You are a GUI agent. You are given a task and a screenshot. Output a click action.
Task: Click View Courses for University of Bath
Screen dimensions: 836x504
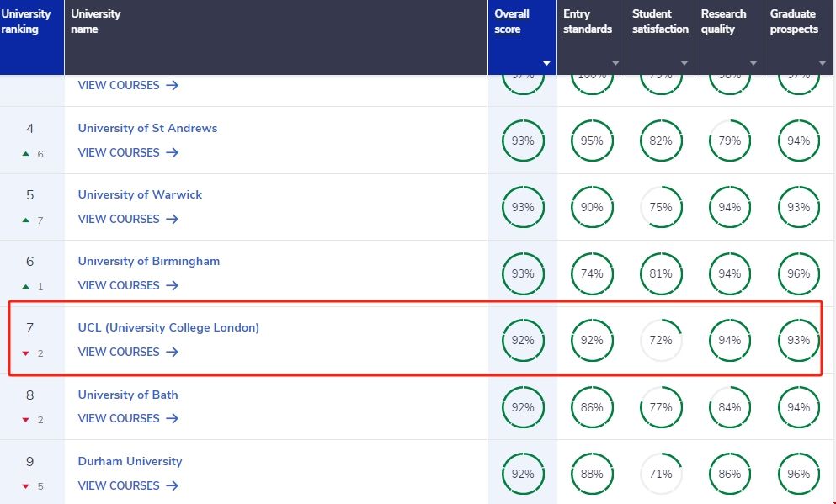[119, 418]
